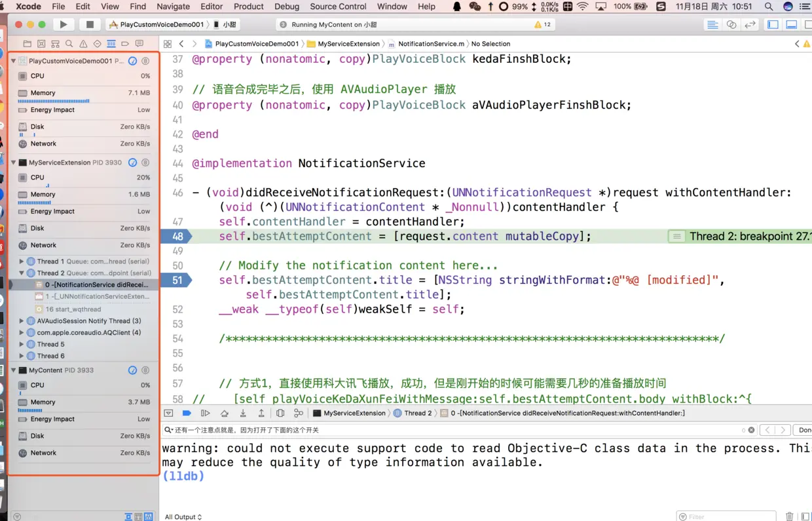
Task: Open PlayCustomVoiceDemo001 Memory gauge
Action: (84, 94)
